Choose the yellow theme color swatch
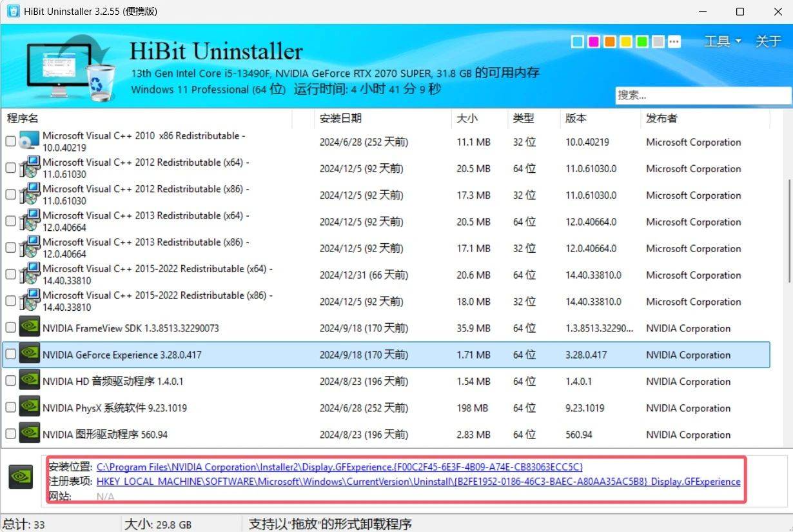Image resolution: width=793 pixels, height=532 pixels. pos(626,42)
